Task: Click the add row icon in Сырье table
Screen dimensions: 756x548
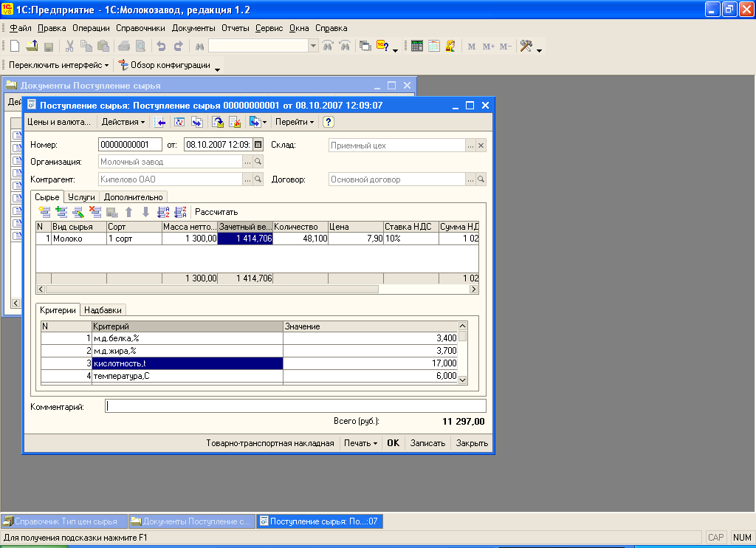Action: coord(44,212)
